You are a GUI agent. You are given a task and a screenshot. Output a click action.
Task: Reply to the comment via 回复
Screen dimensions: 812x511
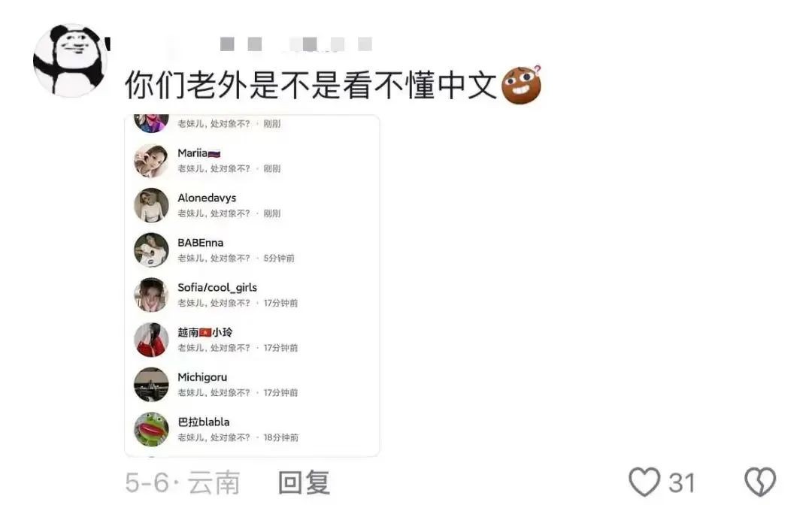(x=304, y=482)
